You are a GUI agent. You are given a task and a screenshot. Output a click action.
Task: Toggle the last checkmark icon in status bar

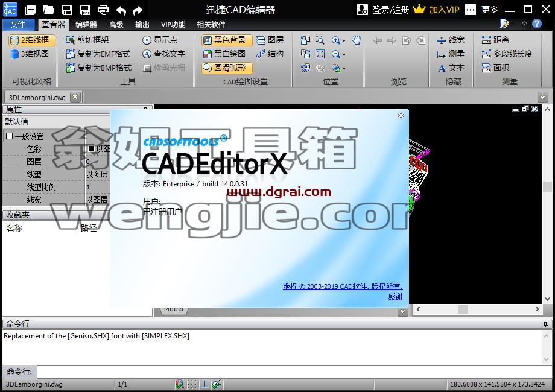click(217, 384)
